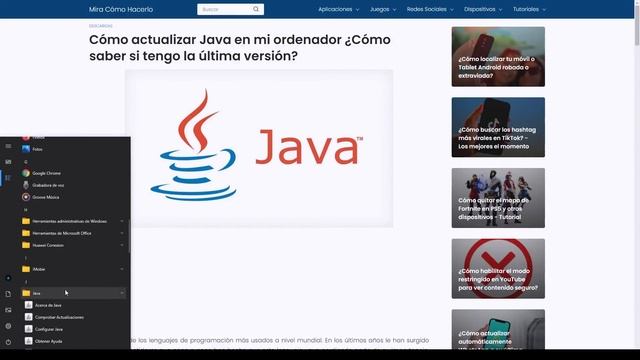
Task: Open the Juegos dropdown menu
Action: click(x=383, y=9)
